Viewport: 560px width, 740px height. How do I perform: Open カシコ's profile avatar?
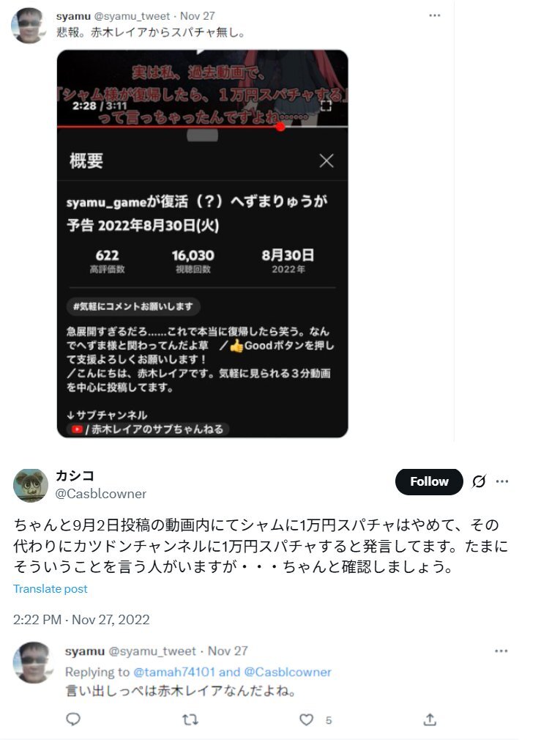pos(31,485)
